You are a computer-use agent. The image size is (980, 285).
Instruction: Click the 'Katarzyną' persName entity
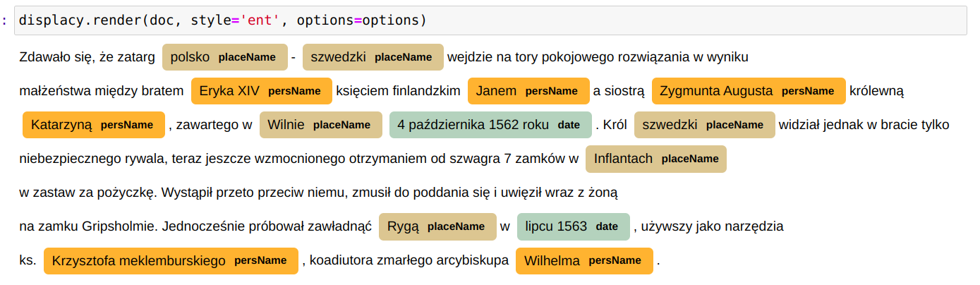94,125
